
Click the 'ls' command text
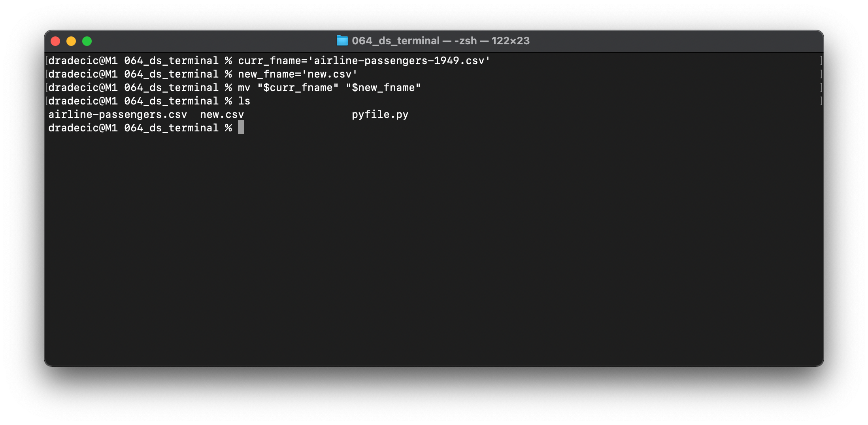244,101
